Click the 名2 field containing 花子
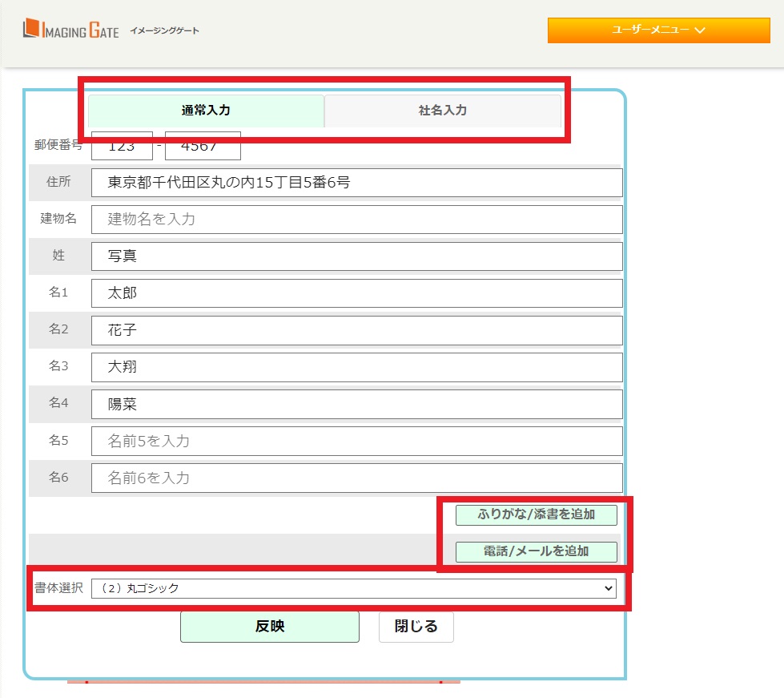This screenshot has height=698, width=784. [358, 329]
